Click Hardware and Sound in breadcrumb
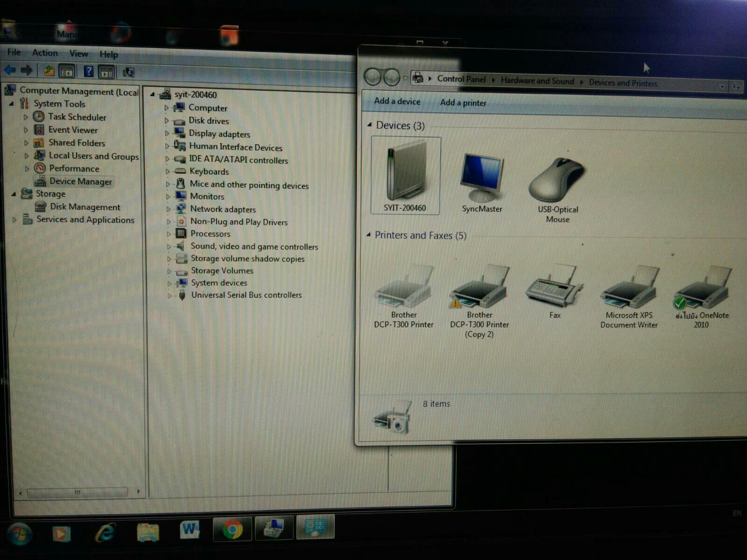Viewport: 747px width, 560px height. [537, 81]
